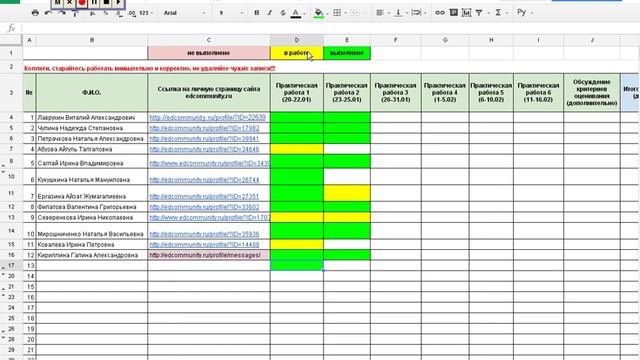Select 'Практическая работа 6 (11-16.02)' header cell
This screenshot has height=360, width=640.
[538, 93]
